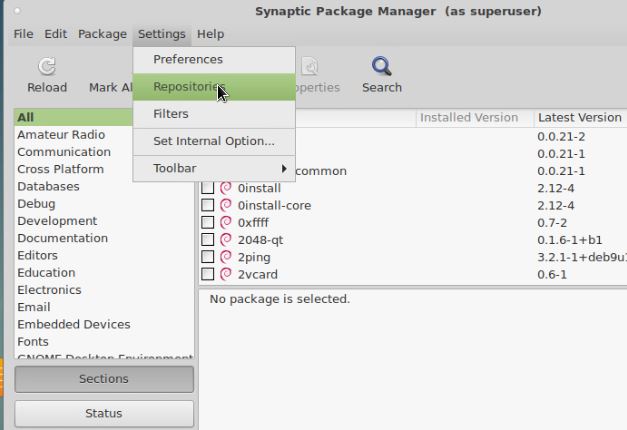The height and width of the screenshot is (430, 627).
Task: Click the Debian swirl icon beside 2048-qt
Action: pos(225,240)
